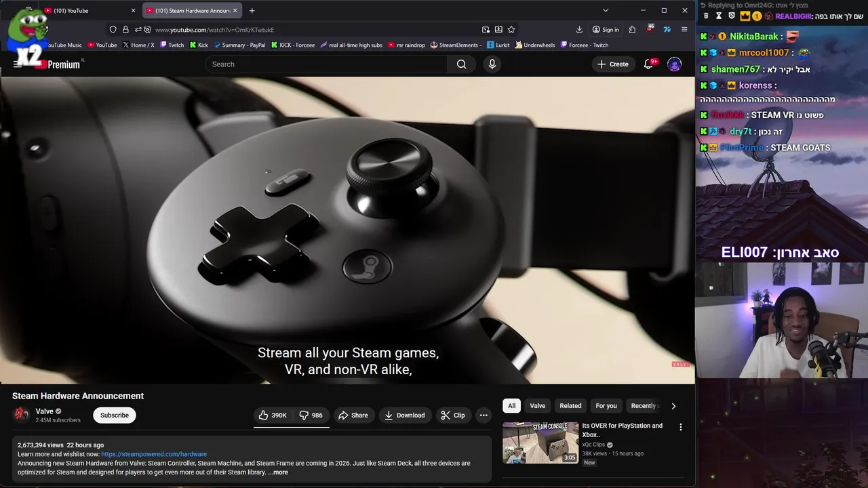Open the Summary - PayPal bookmark

click(239, 45)
